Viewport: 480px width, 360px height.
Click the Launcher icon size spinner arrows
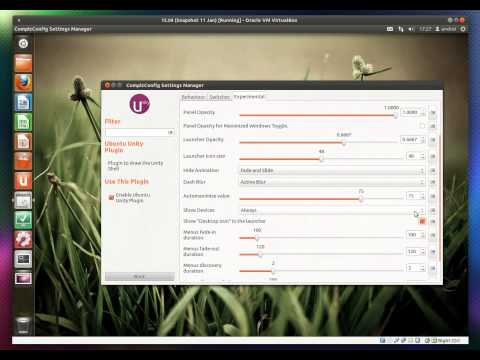[423, 156]
